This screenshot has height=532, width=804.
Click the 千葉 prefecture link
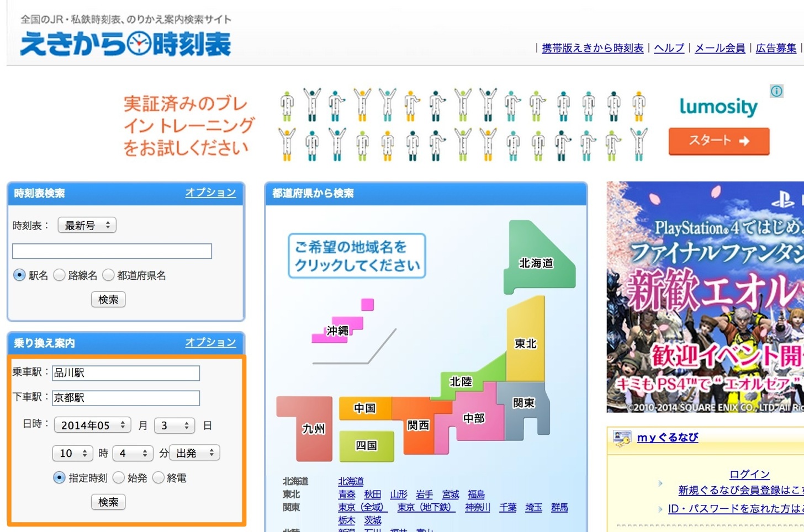(508, 507)
